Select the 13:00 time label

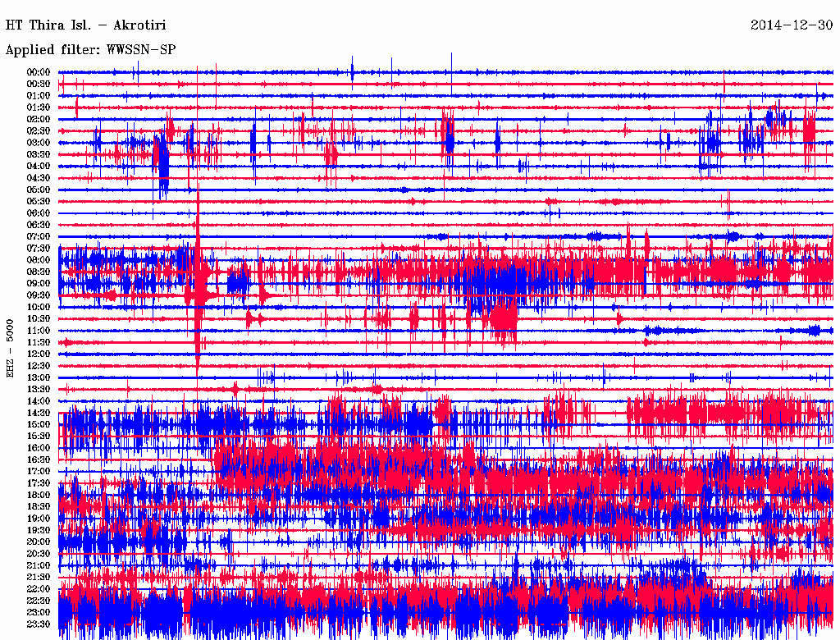[39, 378]
